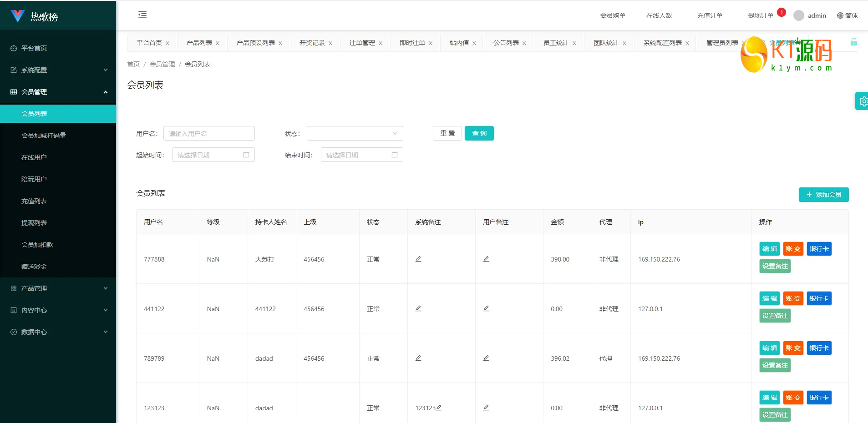Open 会员购单 in the top bar
The height and width of the screenshot is (423, 868).
[613, 15]
